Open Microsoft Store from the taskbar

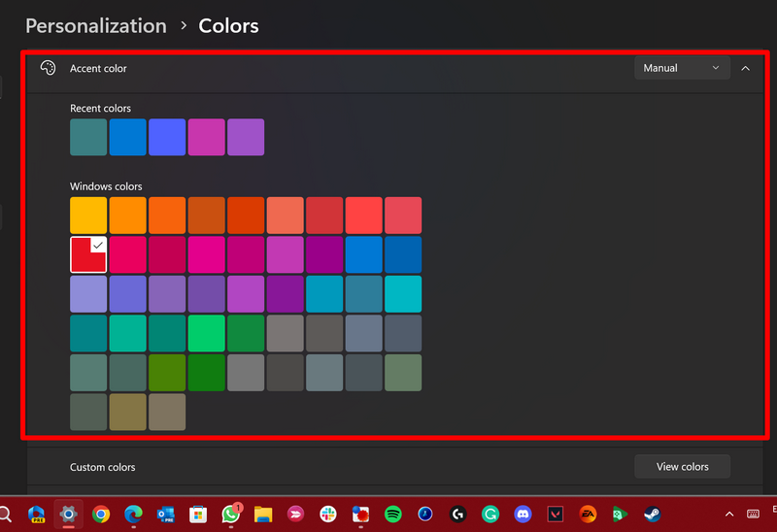[198, 514]
